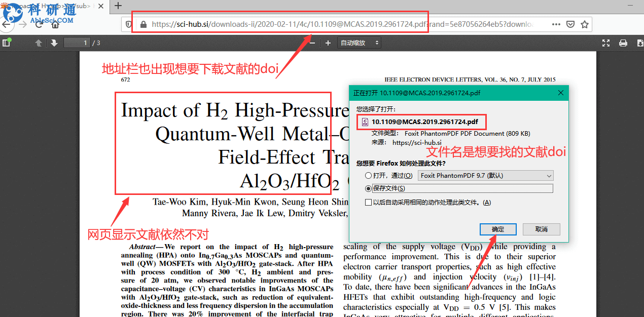Close the file download dialog
Viewport: 644px width, 317px height.
point(561,93)
